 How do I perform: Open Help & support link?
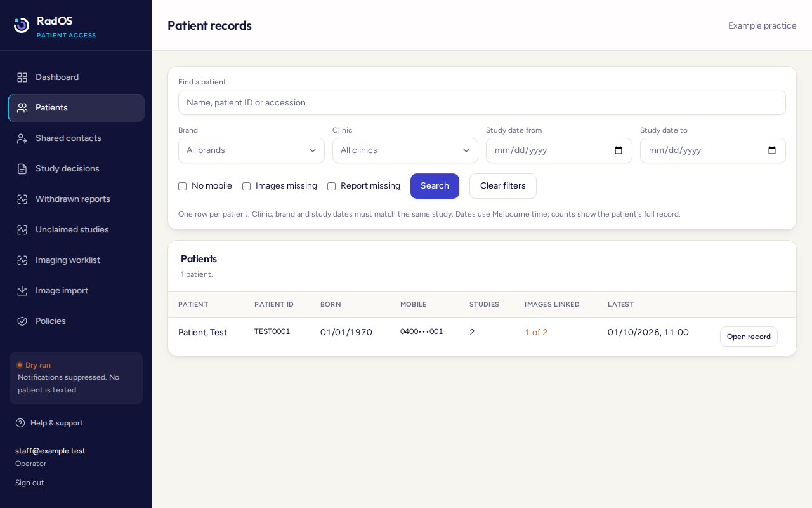coord(49,423)
